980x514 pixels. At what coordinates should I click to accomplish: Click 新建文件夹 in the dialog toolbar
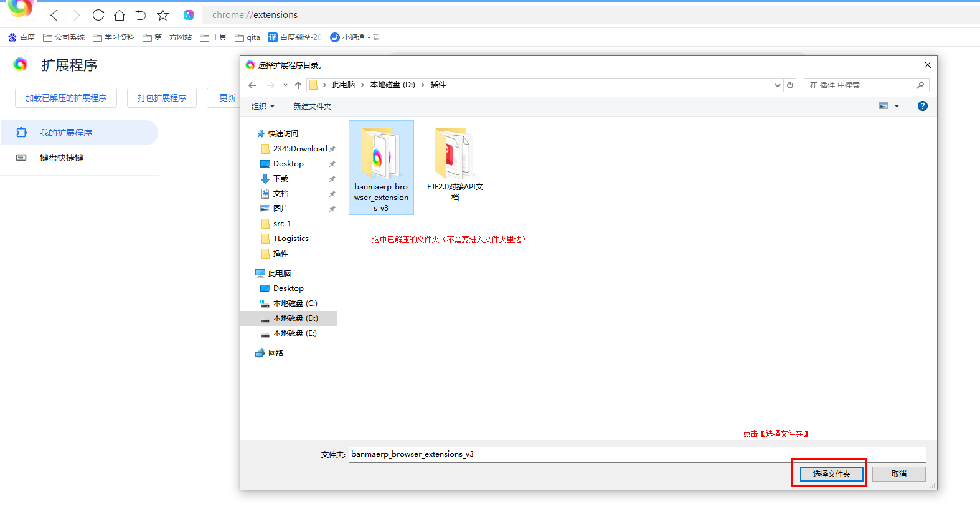312,107
